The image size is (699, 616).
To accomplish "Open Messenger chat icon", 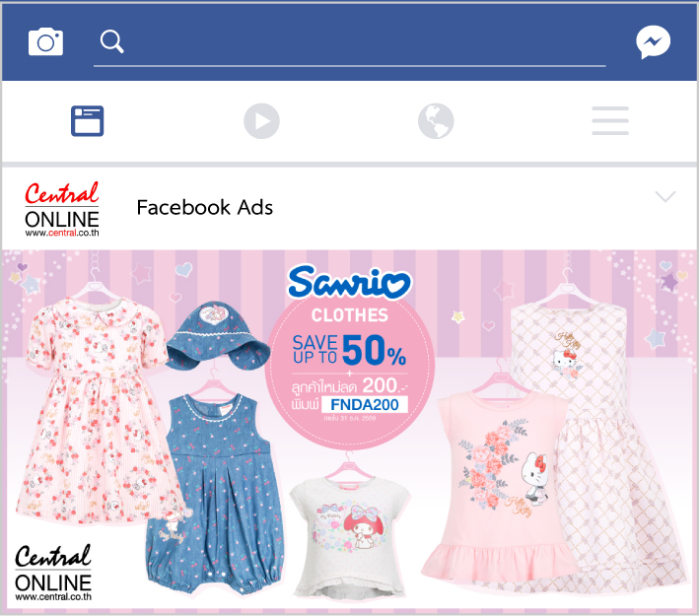I will [653, 42].
